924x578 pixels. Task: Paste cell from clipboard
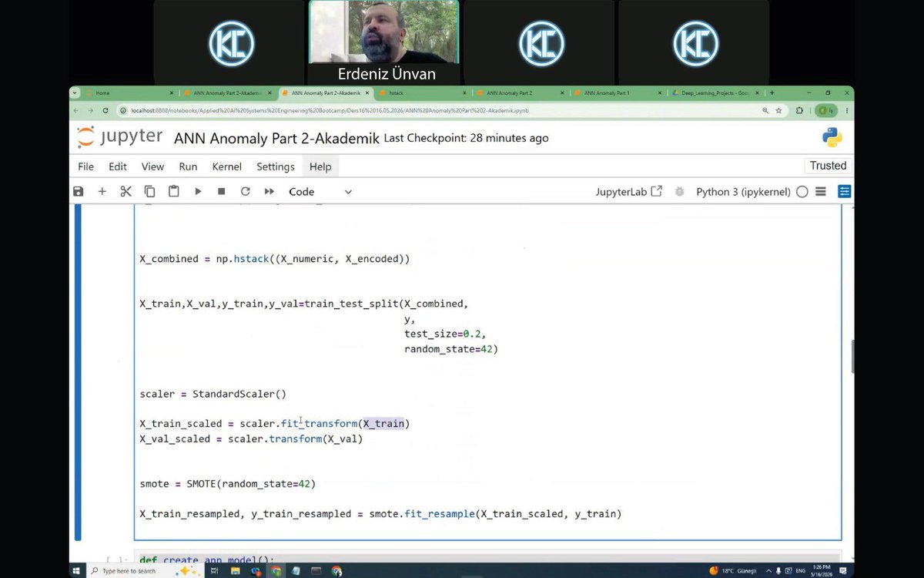pos(174,191)
